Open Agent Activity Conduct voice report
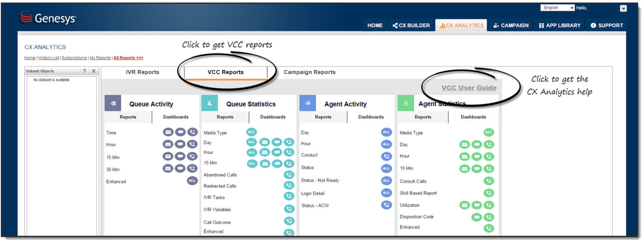This screenshot has width=644, height=240. point(386,156)
